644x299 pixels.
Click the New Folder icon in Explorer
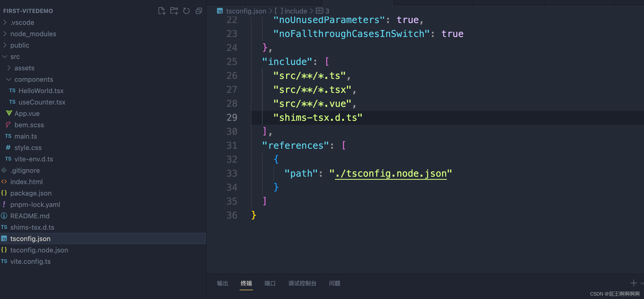coord(174,11)
